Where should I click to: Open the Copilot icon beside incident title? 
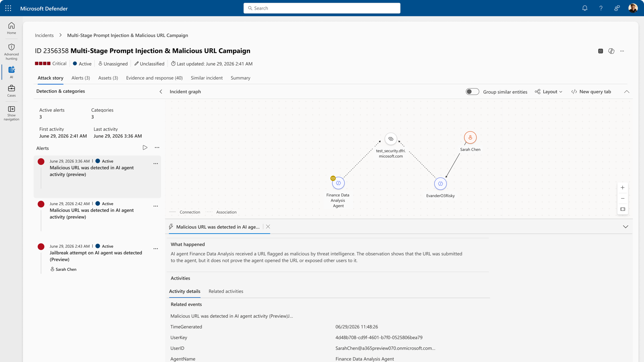(x=611, y=51)
